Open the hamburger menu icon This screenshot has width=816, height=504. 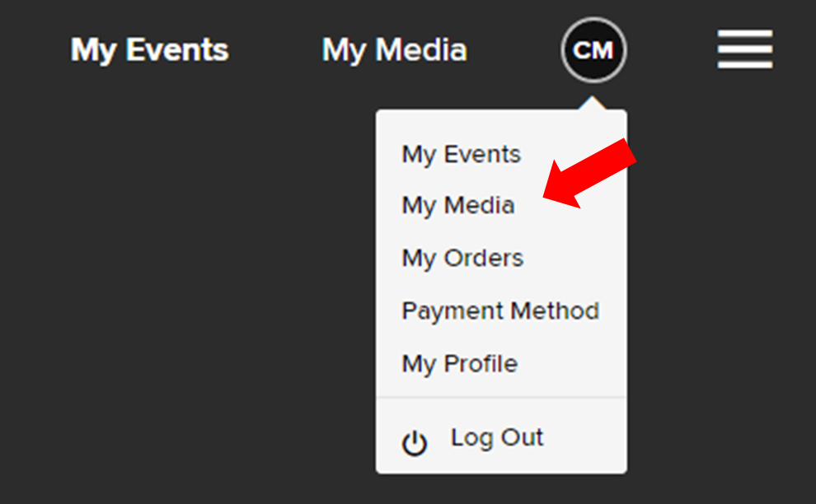(x=745, y=49)
